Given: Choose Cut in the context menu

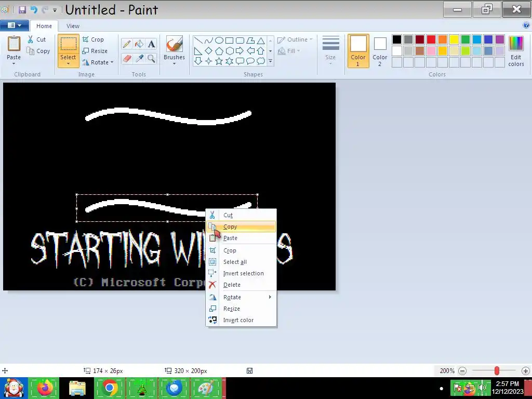Looking at the screenshot, I should [x=241, y=215].
